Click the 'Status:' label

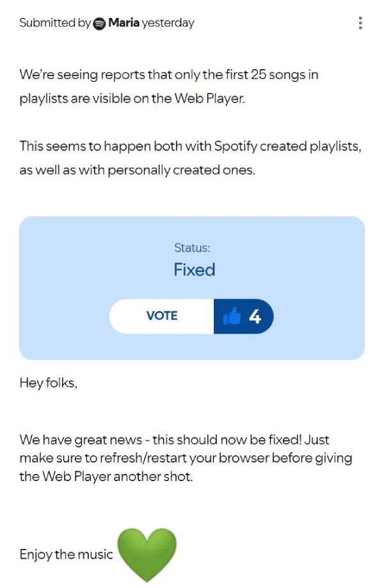tap(192, 247)
